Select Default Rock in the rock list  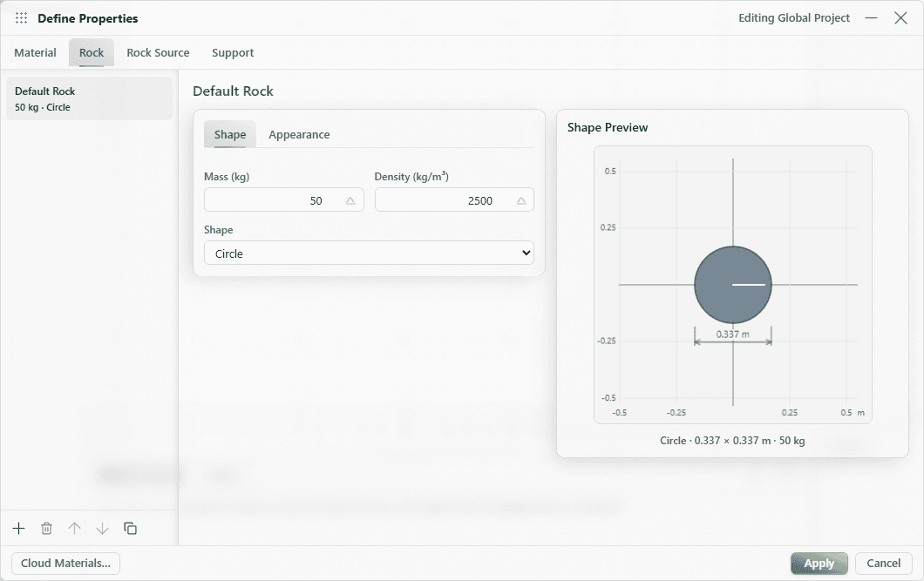tap(89, 98)
